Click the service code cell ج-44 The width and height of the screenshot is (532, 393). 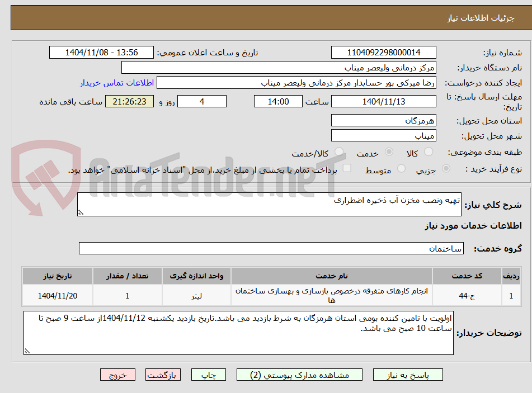[467, 296]
